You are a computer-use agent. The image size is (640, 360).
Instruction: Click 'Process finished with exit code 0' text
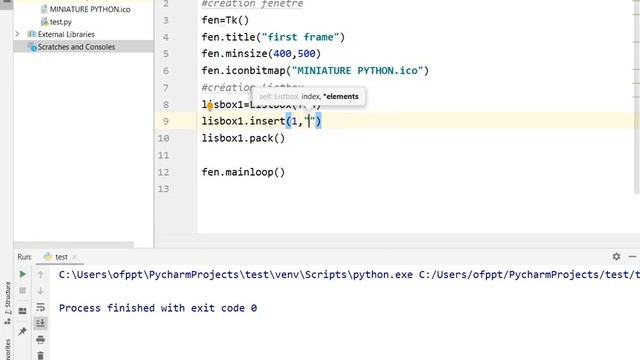tap(158, 308)
